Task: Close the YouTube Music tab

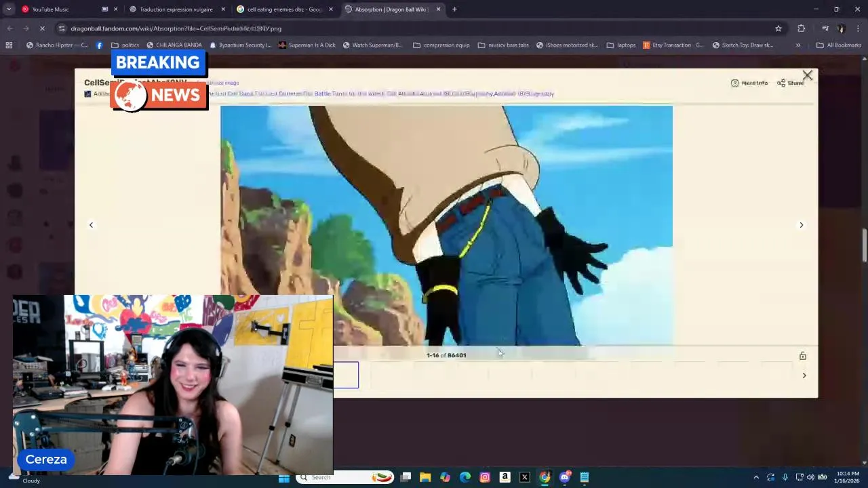Action: click(x=116, y=9)
